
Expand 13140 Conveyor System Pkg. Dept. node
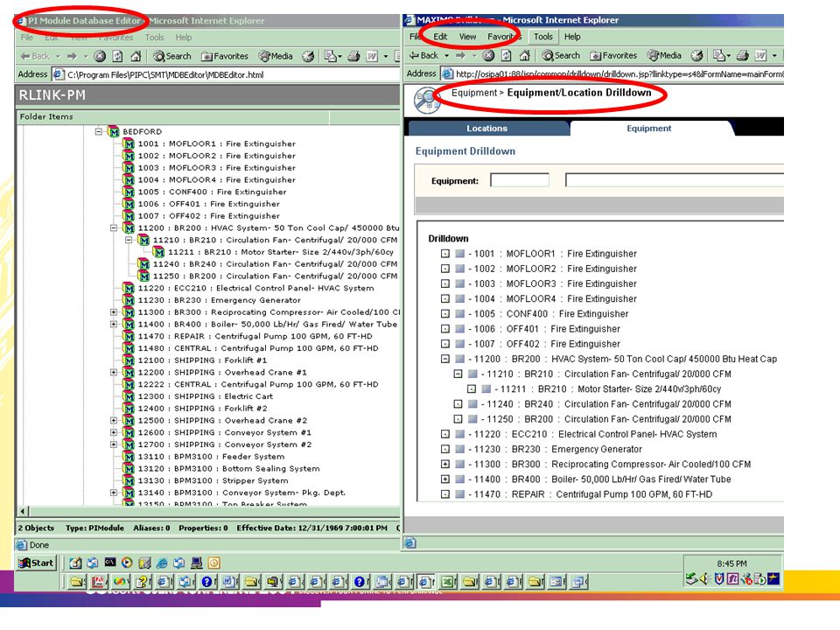point(114,493)
